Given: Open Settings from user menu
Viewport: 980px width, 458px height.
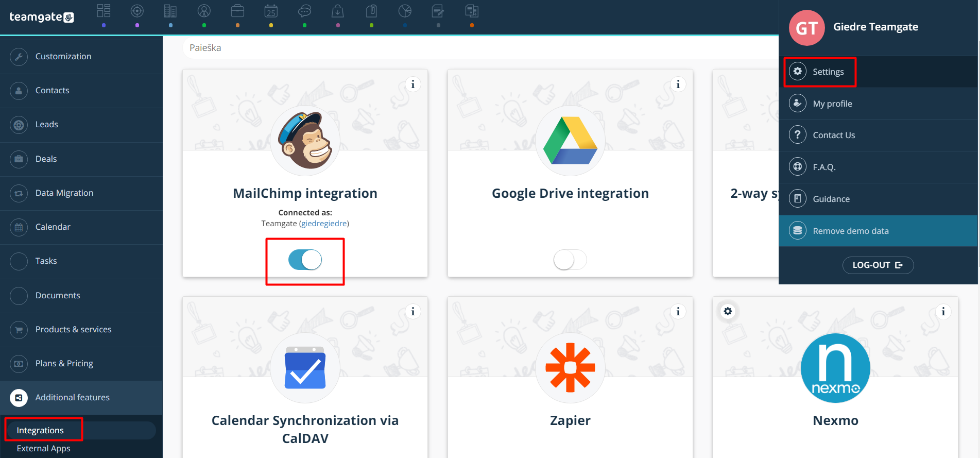Looking at the screenshot, I should (878, 72).
